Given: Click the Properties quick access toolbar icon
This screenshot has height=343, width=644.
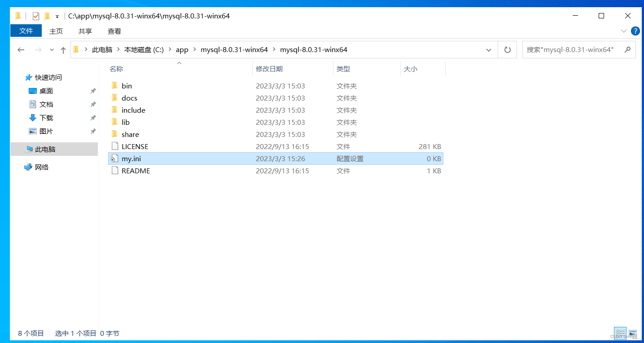Looking at the screenshot, I should click(36, 16).
